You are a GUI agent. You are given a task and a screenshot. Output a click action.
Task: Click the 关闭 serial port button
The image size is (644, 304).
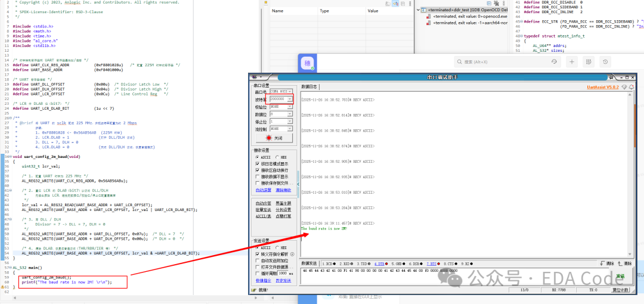274,138
